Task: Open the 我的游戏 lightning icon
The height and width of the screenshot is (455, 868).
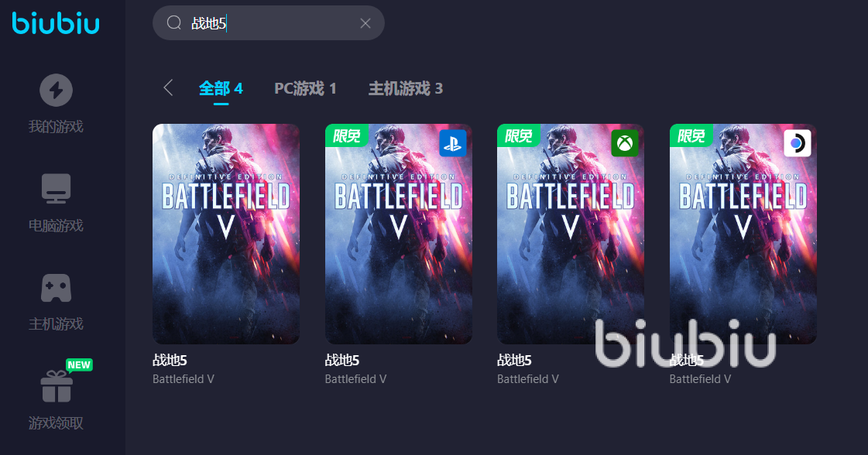Action: (x=56, y=90)
